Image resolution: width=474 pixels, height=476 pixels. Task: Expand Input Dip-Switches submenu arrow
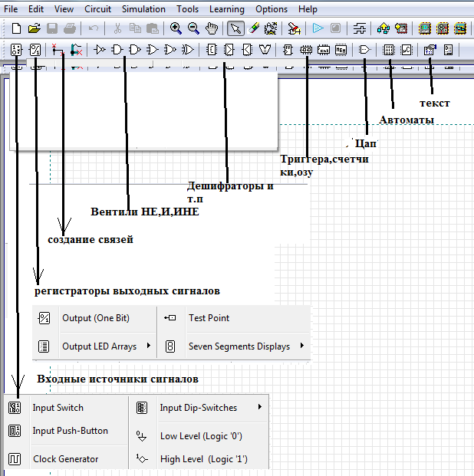point(260,407)
